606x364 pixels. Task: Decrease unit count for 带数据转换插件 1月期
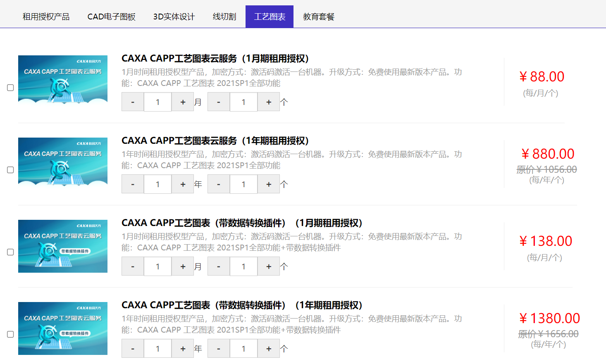tap(219, 266)
